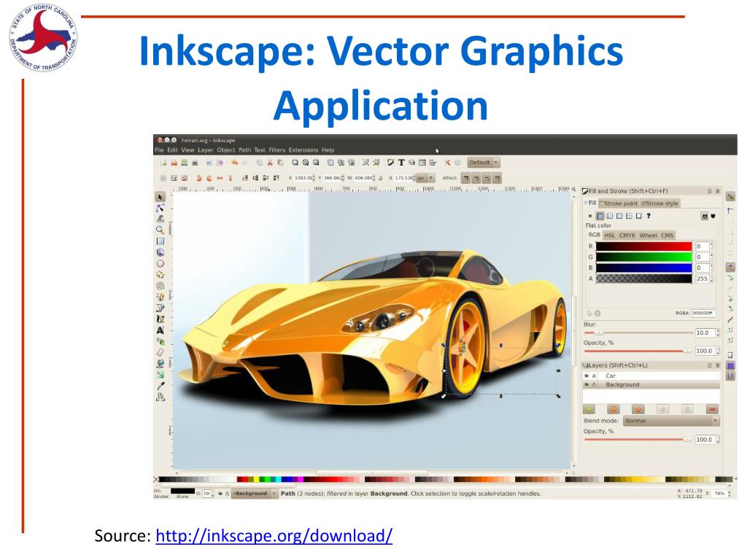Switch to the Stroke style tab
Screen dimensions: 747x560
point(659,203)
